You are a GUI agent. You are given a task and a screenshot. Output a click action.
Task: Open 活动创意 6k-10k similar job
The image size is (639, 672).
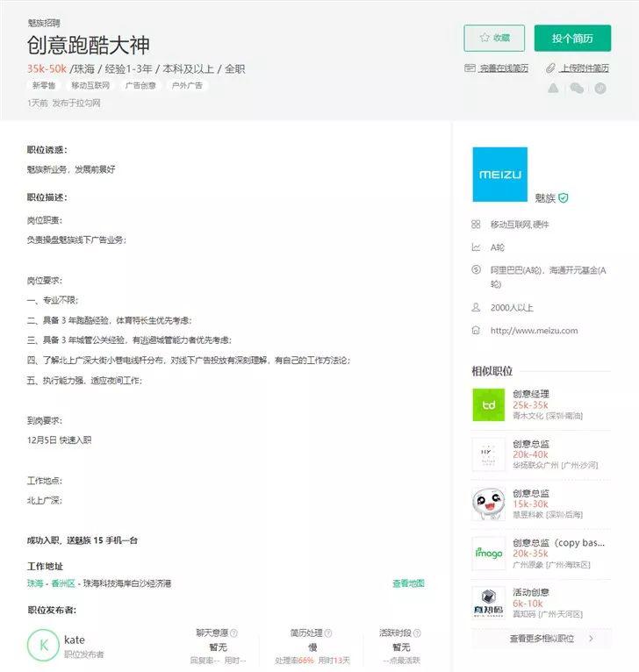pos(542,603)
